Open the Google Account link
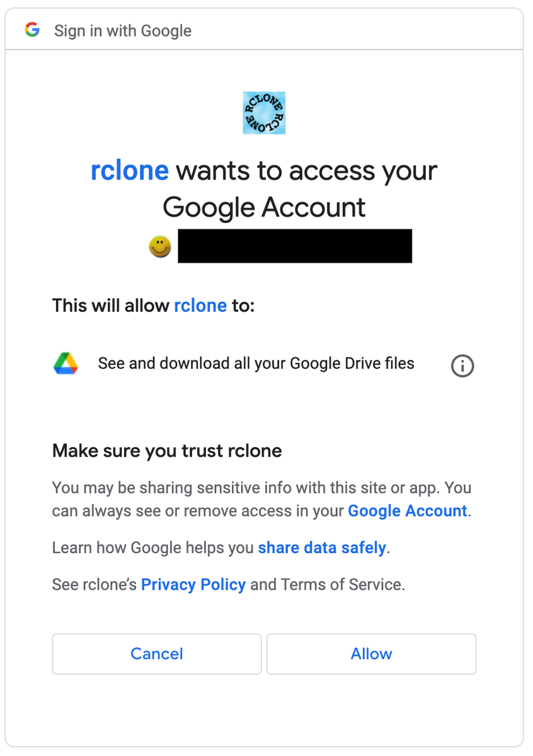The height and width of the screenshot is (756, 533). (408, 510)
